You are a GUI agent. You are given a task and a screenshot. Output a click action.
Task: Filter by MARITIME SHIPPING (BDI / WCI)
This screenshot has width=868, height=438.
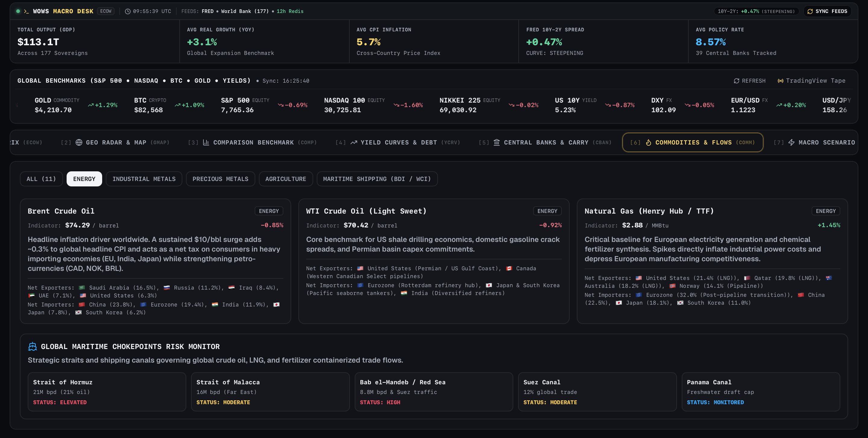click(377, 179)
